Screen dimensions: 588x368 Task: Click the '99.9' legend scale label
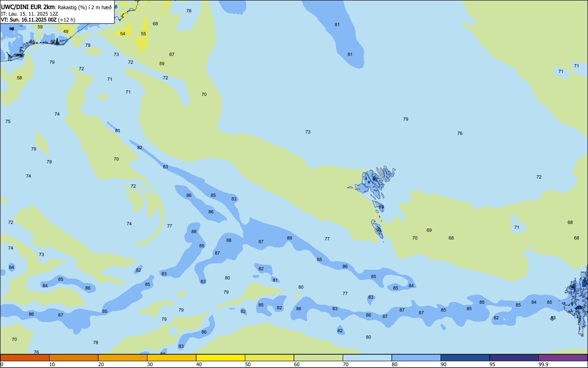click(543, 364)
